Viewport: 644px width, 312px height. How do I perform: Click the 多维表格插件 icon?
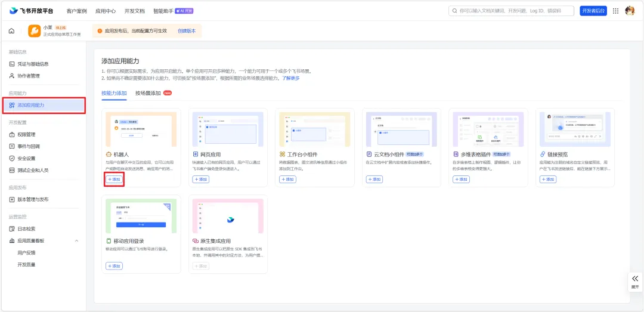point(456,155)
